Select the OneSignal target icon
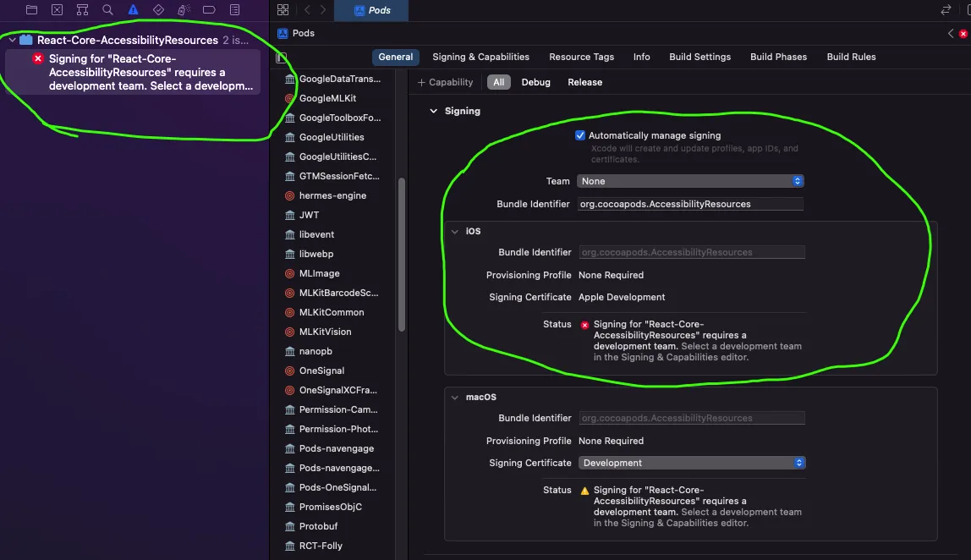The image size is (971, 560). tap(289, 371)
